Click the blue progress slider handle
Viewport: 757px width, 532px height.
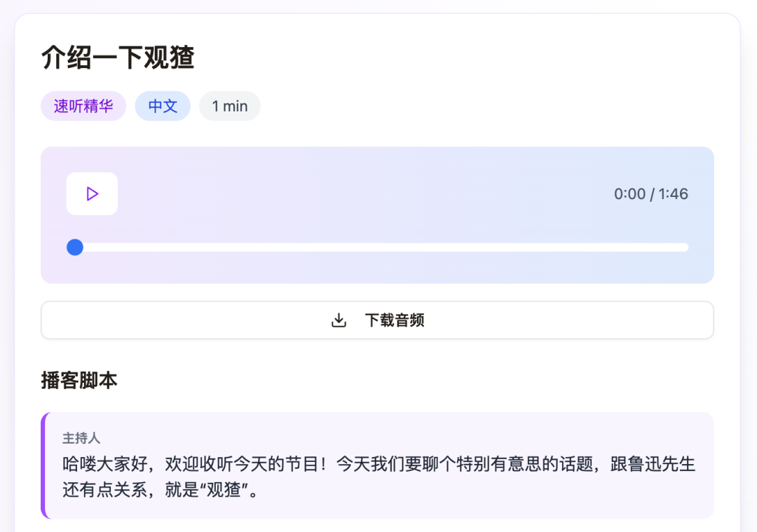click(x=74, y=247)
